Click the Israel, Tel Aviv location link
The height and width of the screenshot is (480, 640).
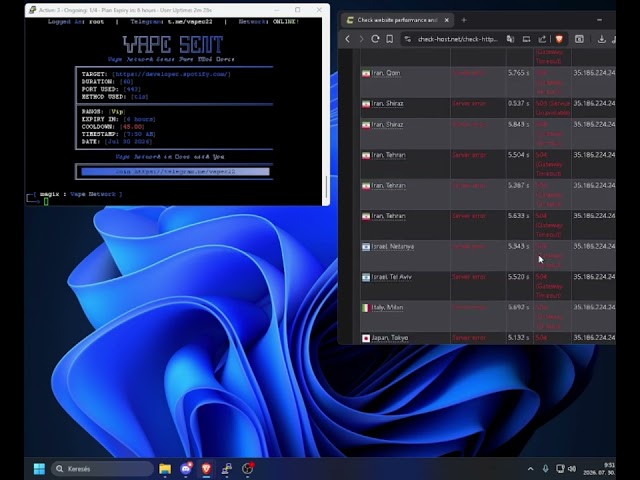tap(391, 277)
